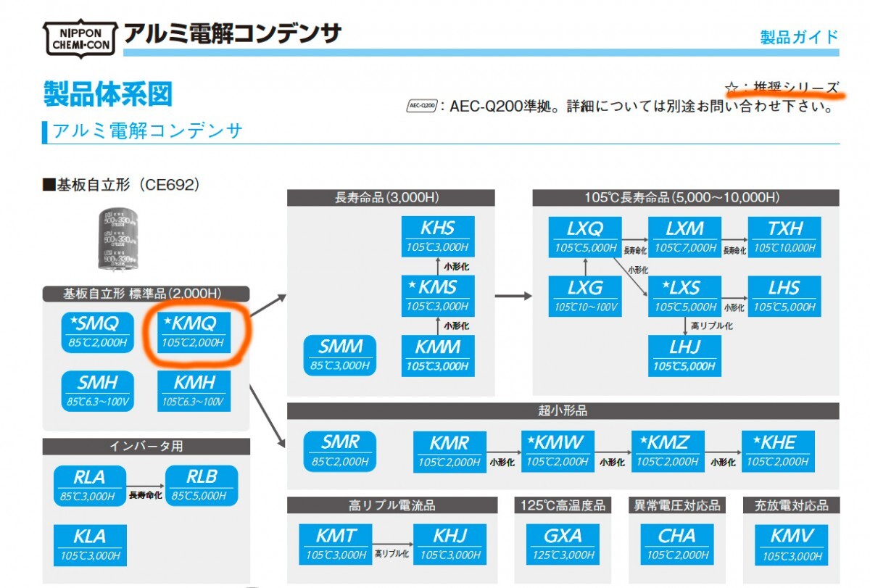Click the 高リプル化 label under LXS

(x=710, y=326)
